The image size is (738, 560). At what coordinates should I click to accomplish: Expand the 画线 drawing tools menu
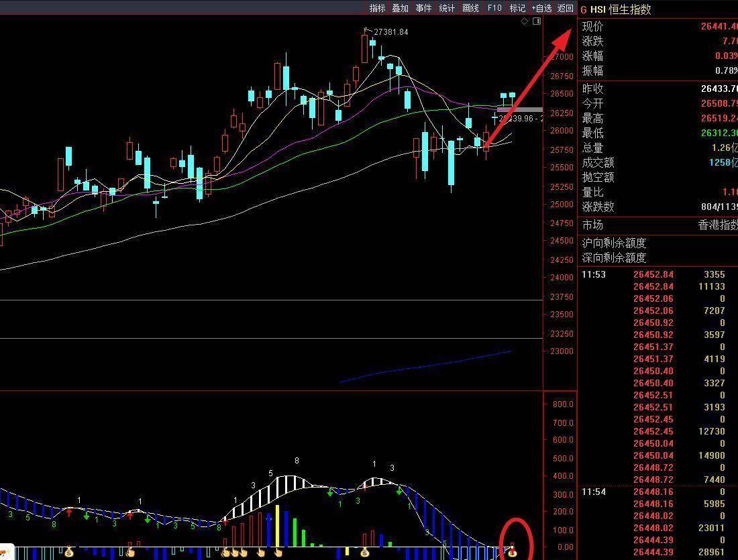tap(471, 8)
